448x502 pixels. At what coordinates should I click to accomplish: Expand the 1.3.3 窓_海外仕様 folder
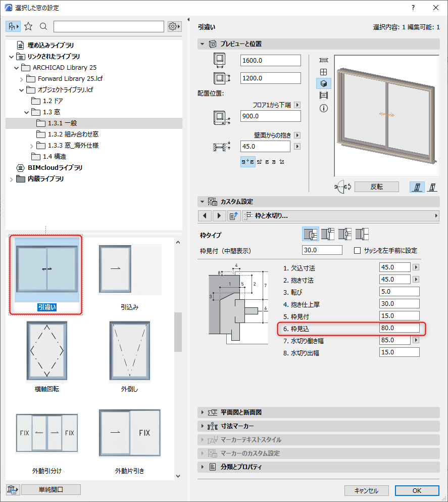pos(32,146)
